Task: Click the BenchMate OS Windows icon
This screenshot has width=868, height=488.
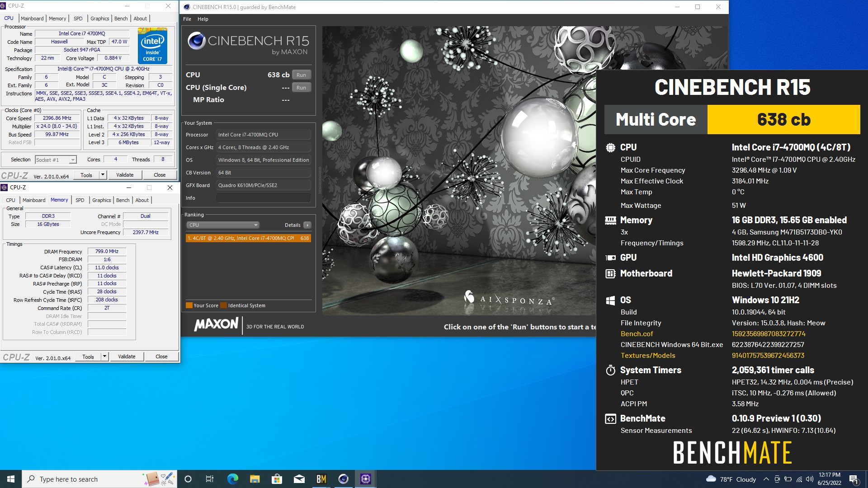Action: (x=610, y=300)
